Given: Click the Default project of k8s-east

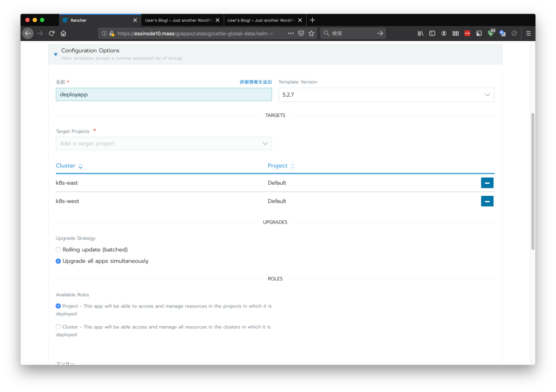Looking at the screenshot, I should [x=277, y=183].
